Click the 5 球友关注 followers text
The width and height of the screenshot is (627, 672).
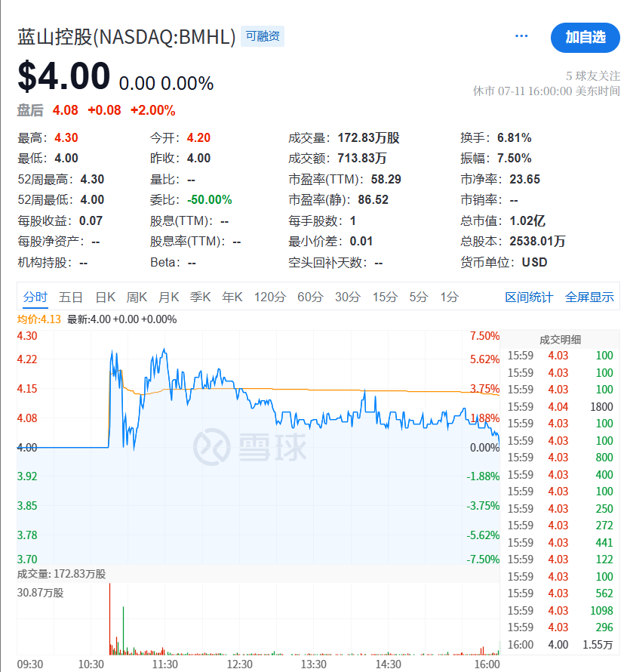(x=593, y=76)
